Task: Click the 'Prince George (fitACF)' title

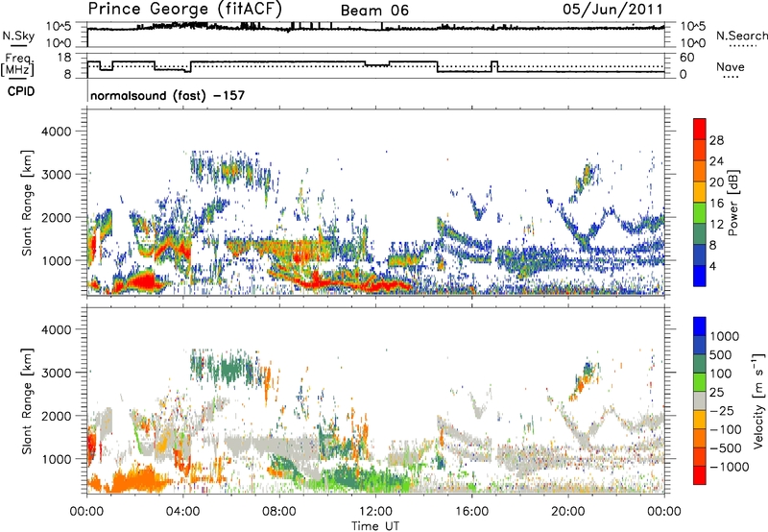Action: click(184, 9)
